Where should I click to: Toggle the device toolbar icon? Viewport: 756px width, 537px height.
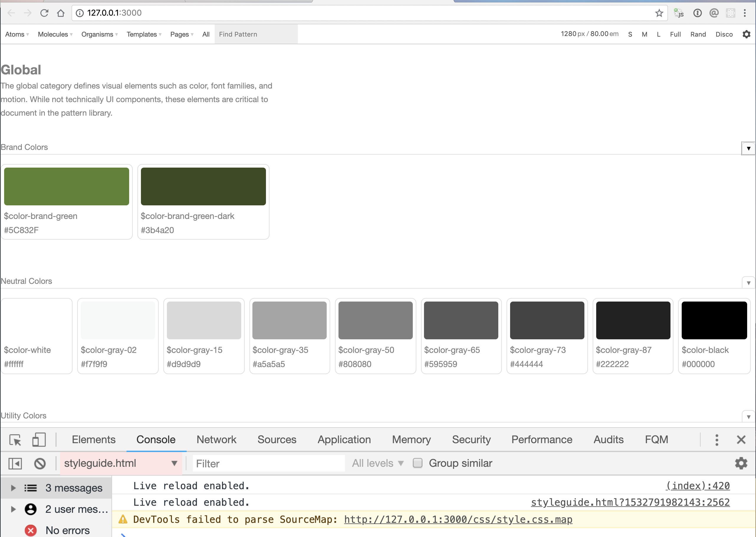[39, 440]
